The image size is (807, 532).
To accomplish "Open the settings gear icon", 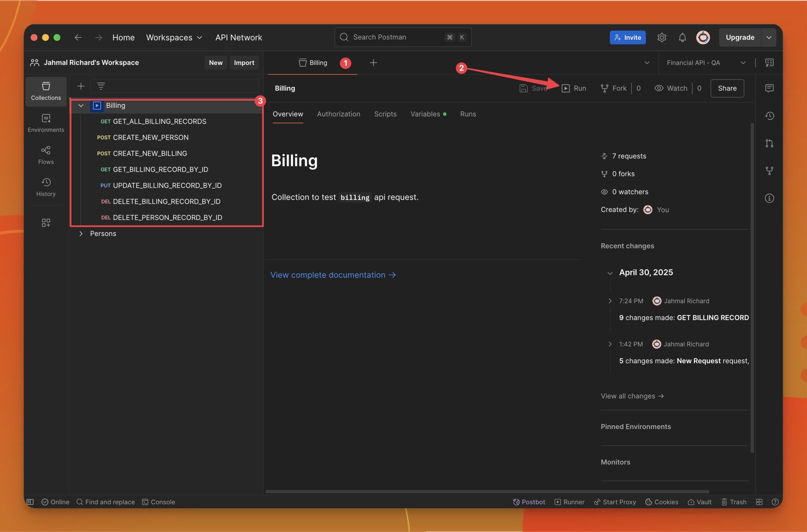I will 661,37.
